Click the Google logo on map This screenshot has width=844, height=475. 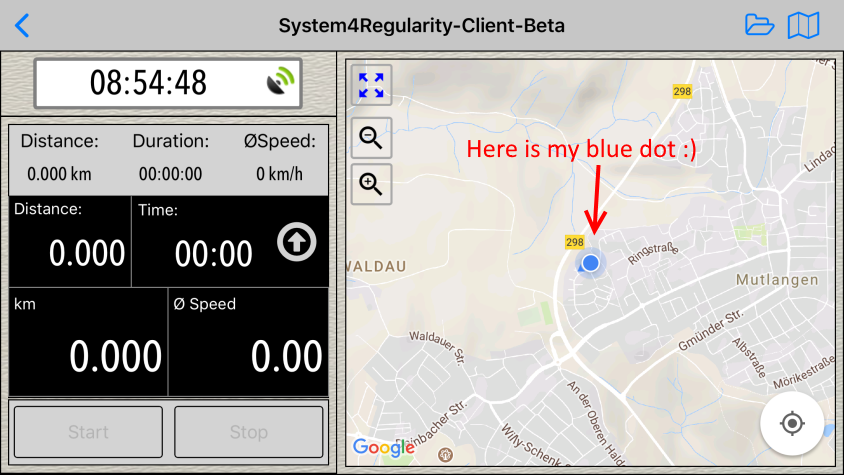[383, 447]
